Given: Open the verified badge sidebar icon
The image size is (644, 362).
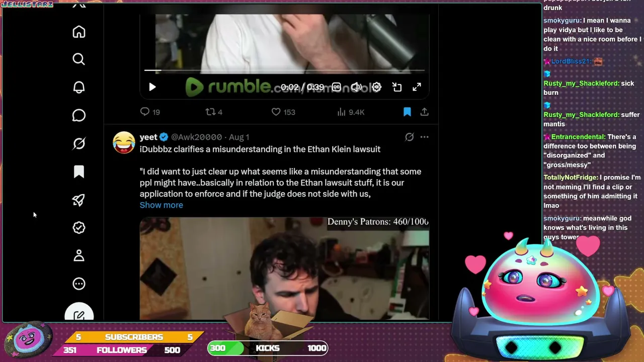Looking at the screenshot, I should pos(79,228).
